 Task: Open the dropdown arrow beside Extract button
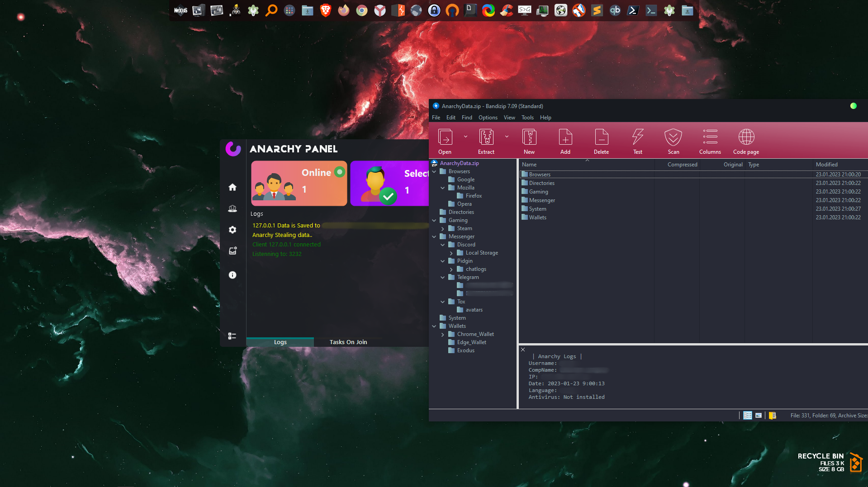(507, 136)
